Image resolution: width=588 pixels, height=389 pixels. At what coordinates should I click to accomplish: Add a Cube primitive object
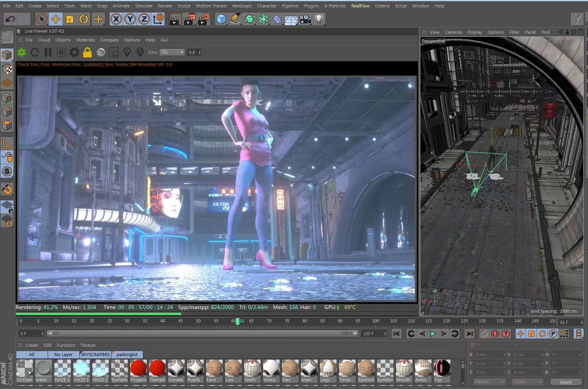point(221,19)
